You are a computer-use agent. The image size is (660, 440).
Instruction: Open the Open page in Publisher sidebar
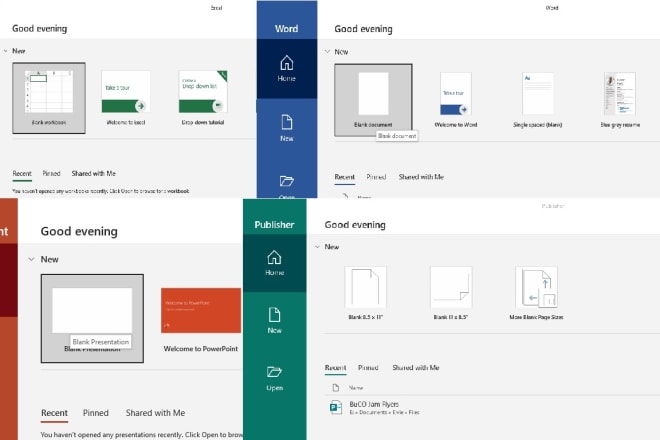(274, 379)
